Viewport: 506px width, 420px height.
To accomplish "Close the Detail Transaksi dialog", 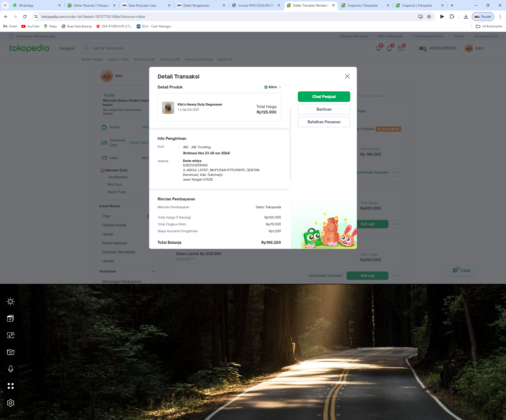I will [347, 76].
